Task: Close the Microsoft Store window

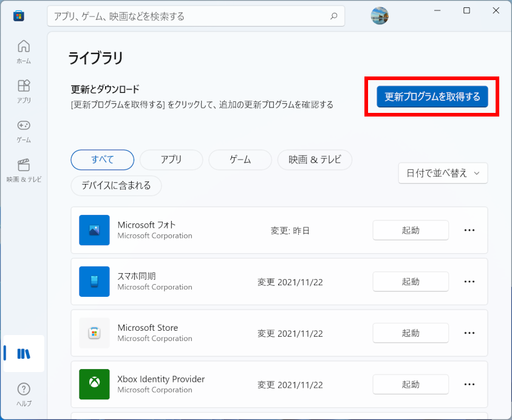Action: [496, 10]
